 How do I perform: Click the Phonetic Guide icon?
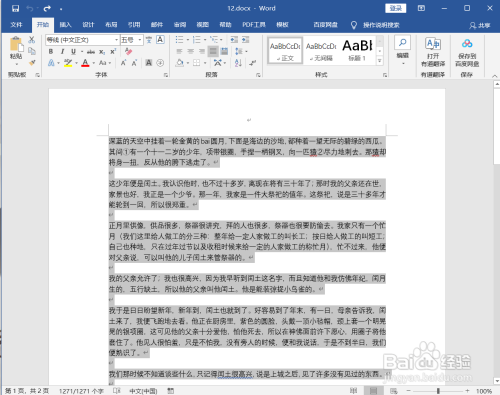[149, 40]
